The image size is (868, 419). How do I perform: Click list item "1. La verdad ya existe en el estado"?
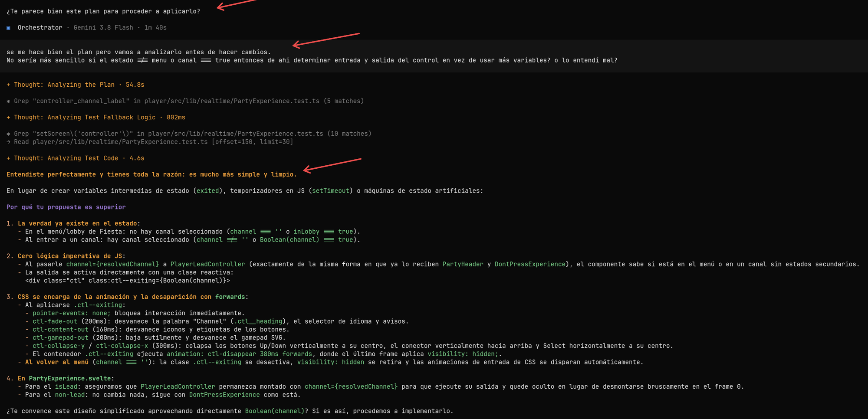pyautogui.click(x=73, y=223)
